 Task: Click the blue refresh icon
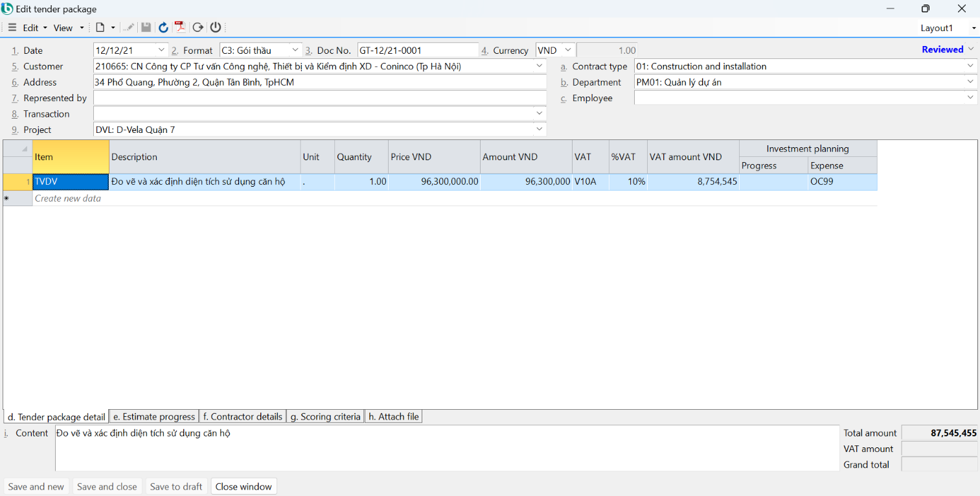pos(163,27)
